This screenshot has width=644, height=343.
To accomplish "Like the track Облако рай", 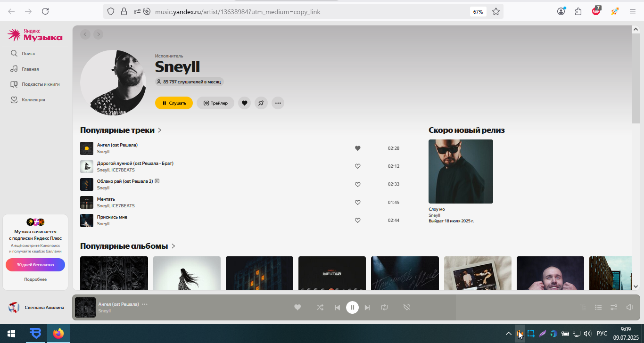I will (357, 184).
